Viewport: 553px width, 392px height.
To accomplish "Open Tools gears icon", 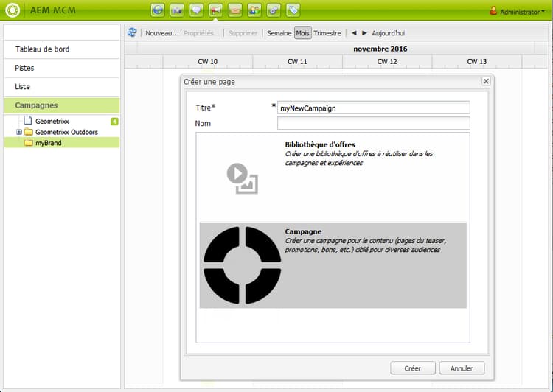I will [274, 10].
